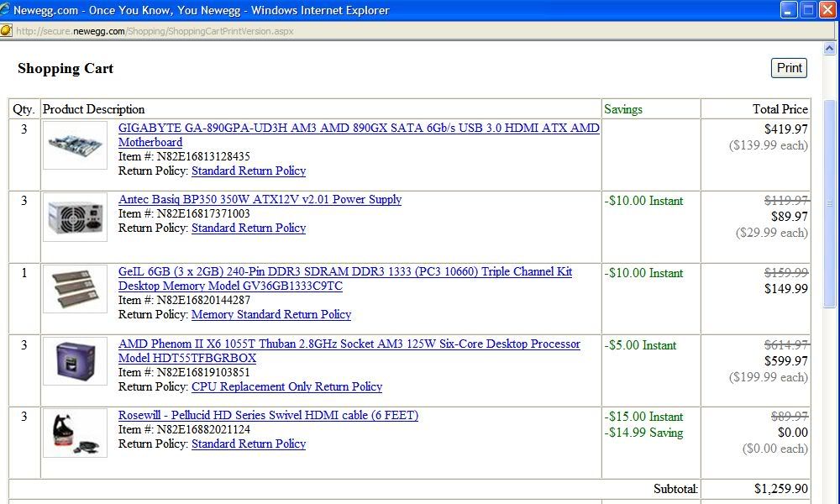Click the GeIL memory sticks thumbnail

75,289
